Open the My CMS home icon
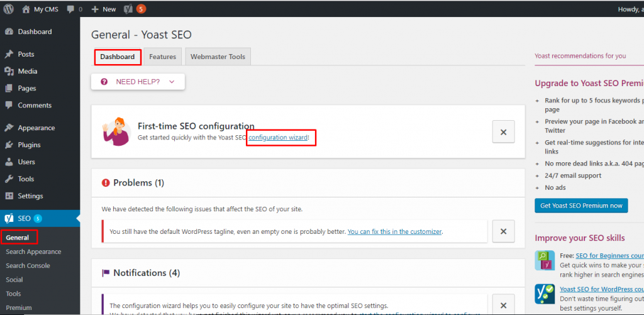The width and height of the screenshot is (644, 315). 26,9
